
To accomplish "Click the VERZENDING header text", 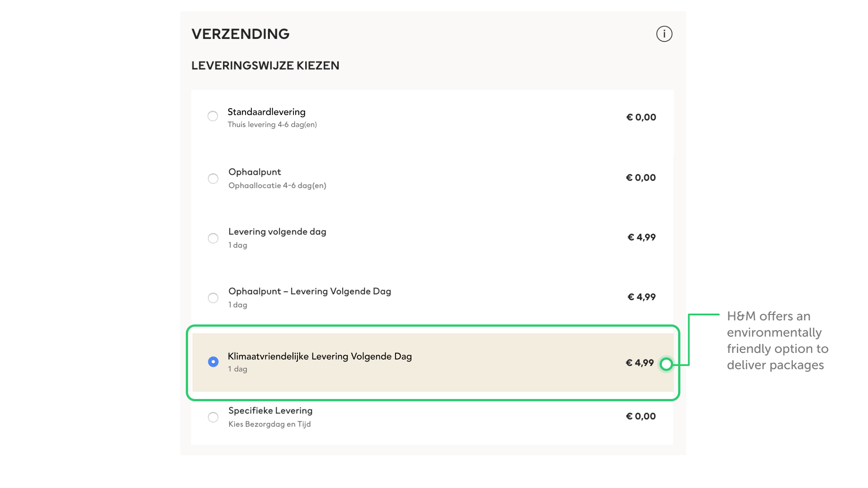I will [241, 33].
